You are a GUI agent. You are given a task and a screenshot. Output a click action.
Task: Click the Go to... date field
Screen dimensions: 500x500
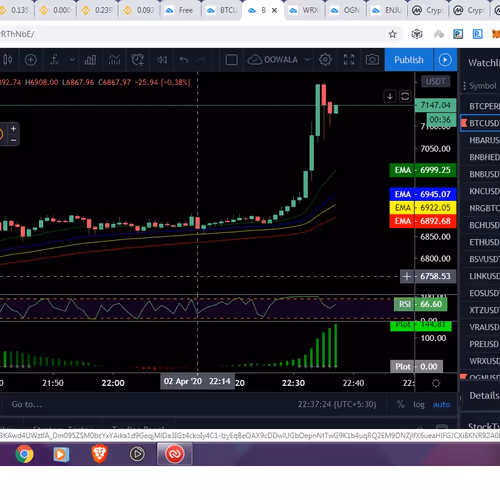(x=27, y=404)
